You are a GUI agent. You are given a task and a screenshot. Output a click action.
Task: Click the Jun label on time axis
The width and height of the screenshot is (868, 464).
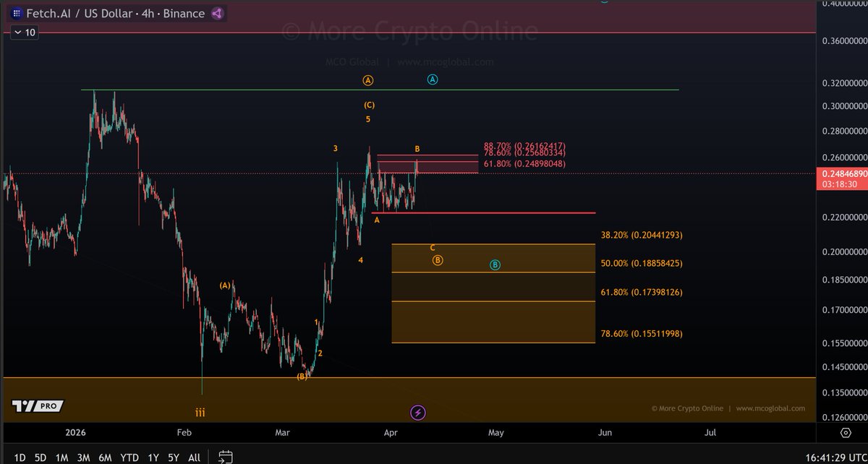tap(605, 433)
